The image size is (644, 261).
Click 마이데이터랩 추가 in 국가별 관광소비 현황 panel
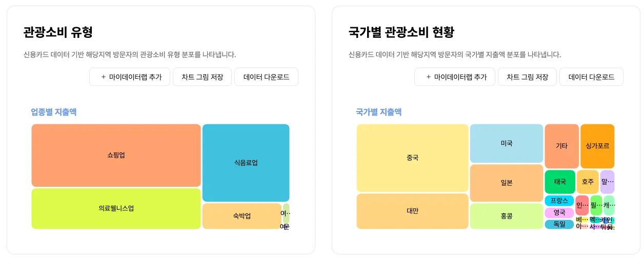pyautogui.click(x=455, y=77)
